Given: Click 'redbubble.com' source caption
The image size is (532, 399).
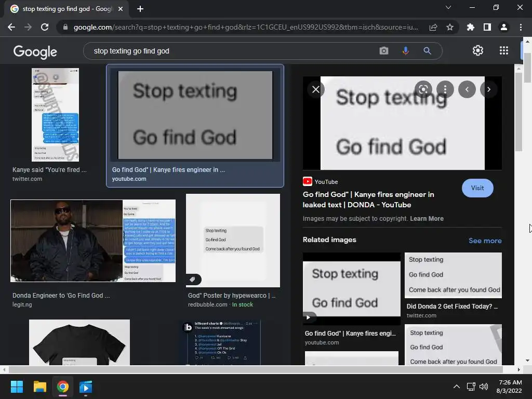Looking at the screenshot, I should pyautogui.click(x=208, y=304).
